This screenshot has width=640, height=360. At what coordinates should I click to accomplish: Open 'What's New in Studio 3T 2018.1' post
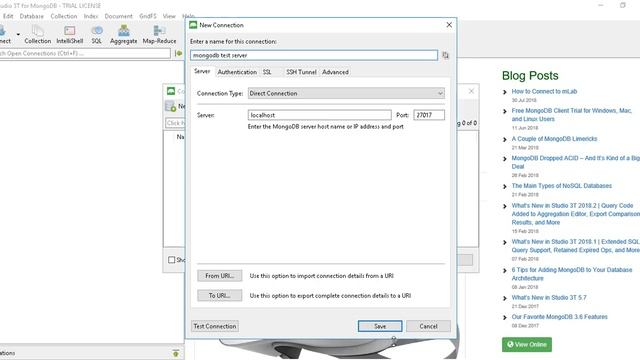pos(576,246)
